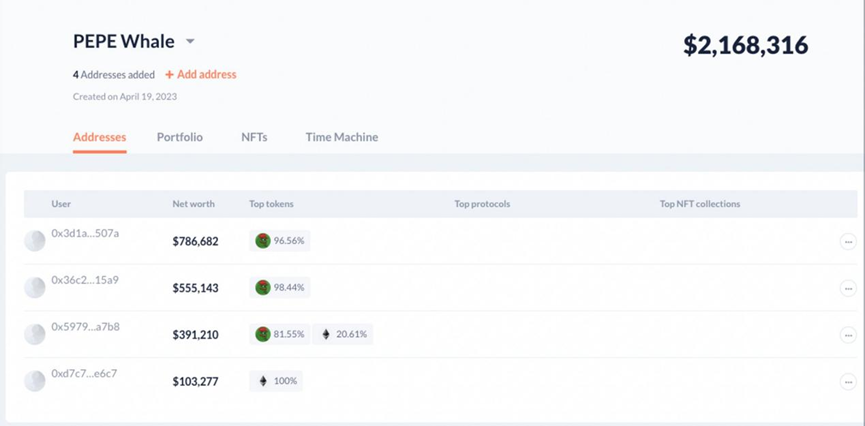Sort by Net worth column header
This screenshot has width=865, height=426.
point(193,204)
